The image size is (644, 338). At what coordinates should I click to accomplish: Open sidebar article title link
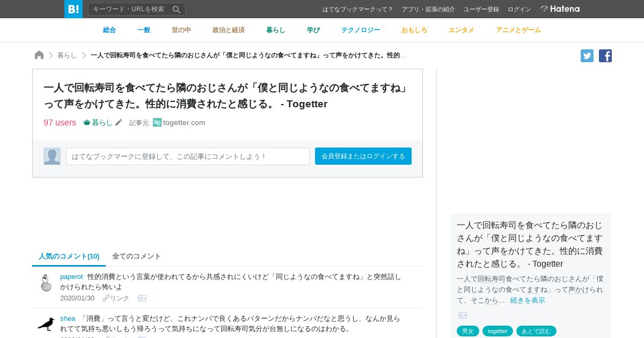pyautogui.click(x=530, y=244)
